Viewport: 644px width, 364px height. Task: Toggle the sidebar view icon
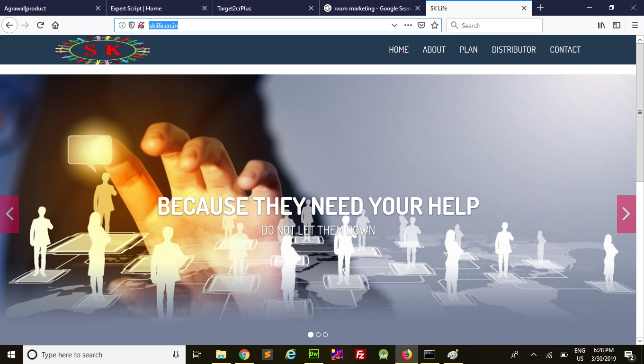pos(617,26)
